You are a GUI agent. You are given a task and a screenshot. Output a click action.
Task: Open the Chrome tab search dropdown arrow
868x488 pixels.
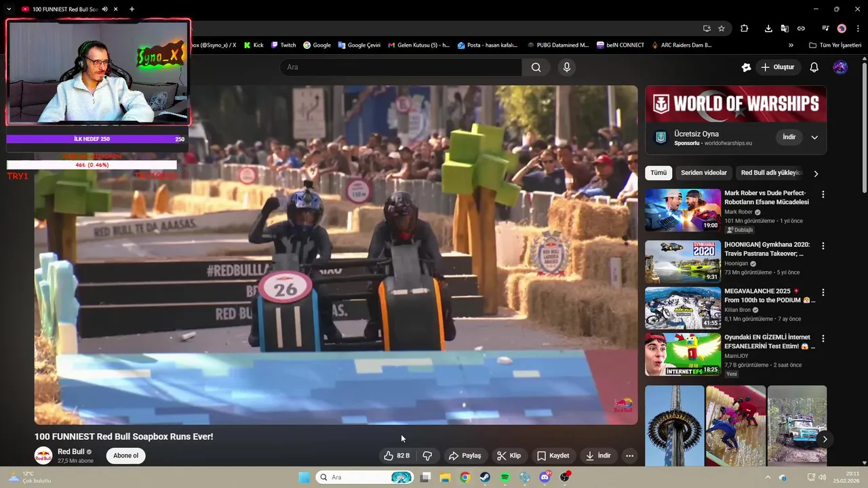click(9, 9)
